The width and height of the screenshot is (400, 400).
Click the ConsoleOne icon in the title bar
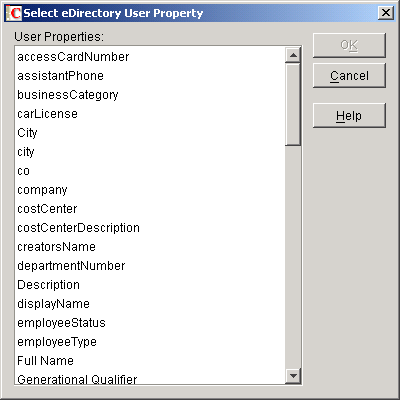click(14, 13)
